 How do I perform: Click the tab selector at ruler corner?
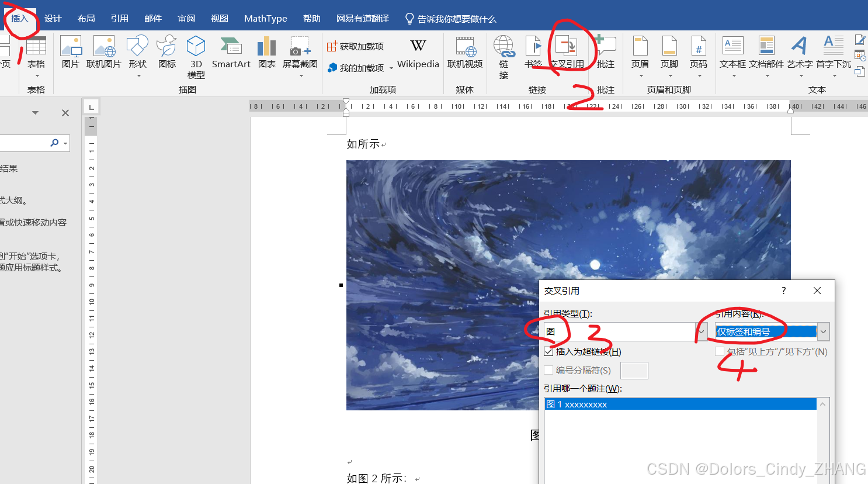tap(92, 107)
